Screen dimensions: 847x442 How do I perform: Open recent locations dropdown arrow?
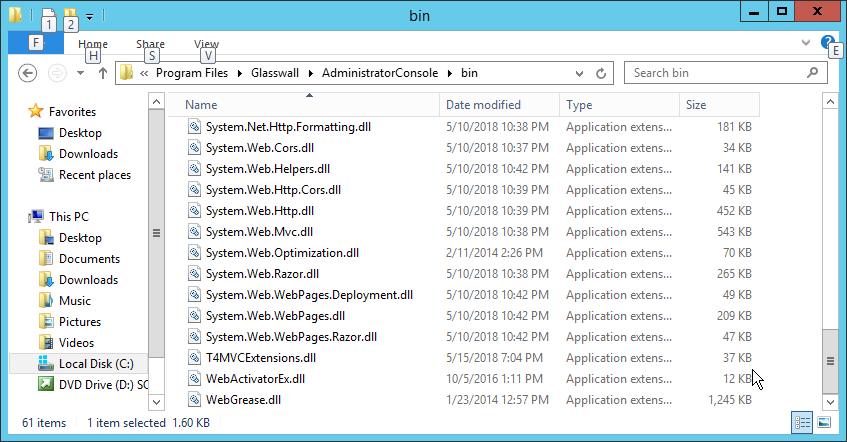[x=79, y=73]
